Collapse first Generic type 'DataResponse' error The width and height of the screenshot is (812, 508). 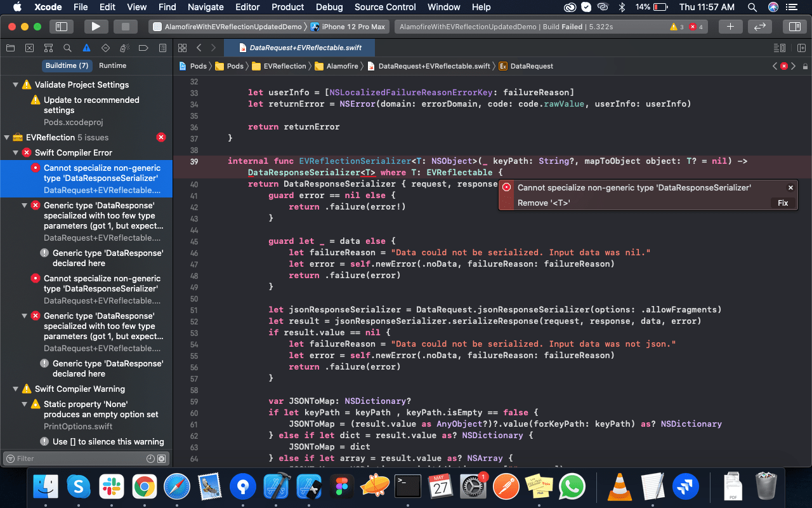click(x=25, y=206)
